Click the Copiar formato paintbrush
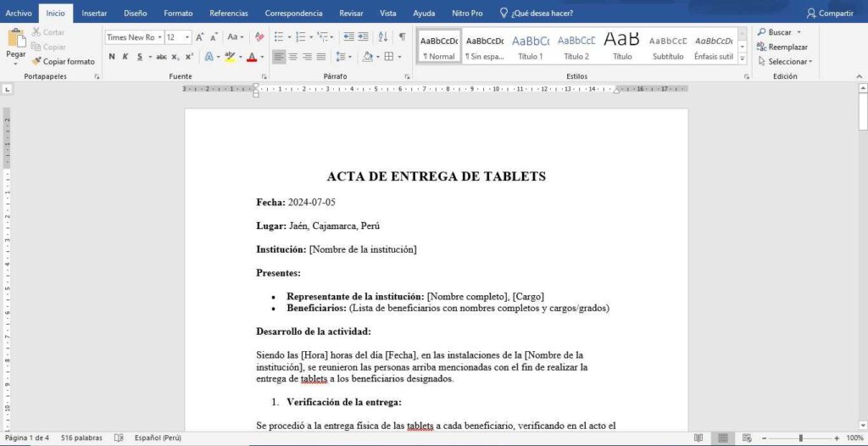This screenshot has height=446, width=868. click(63, 62)
